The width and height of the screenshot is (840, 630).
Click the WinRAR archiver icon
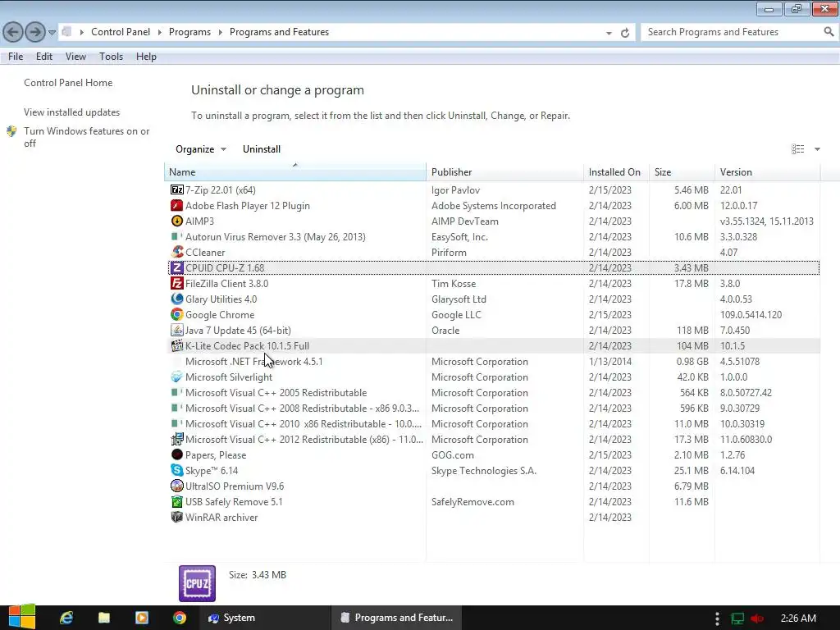point(177,518)
